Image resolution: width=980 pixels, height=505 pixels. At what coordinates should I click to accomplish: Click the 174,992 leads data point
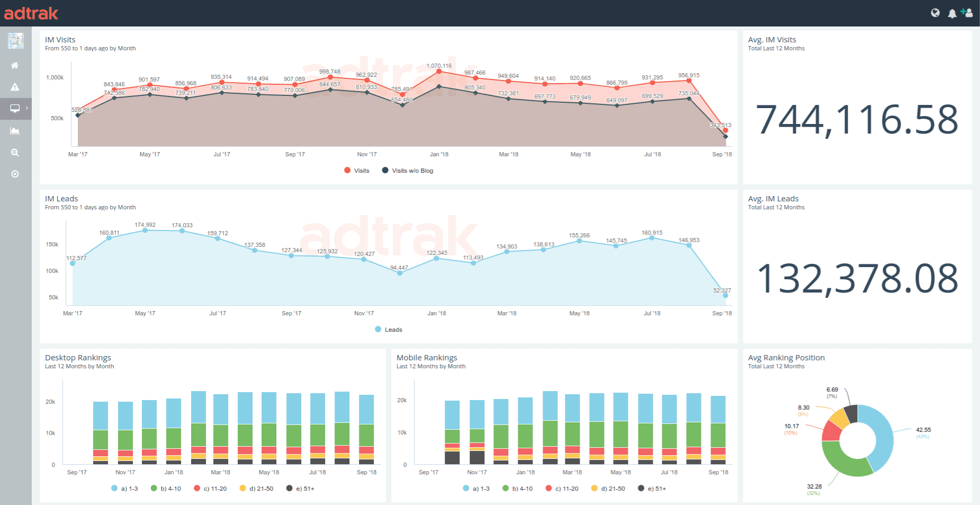145,231
